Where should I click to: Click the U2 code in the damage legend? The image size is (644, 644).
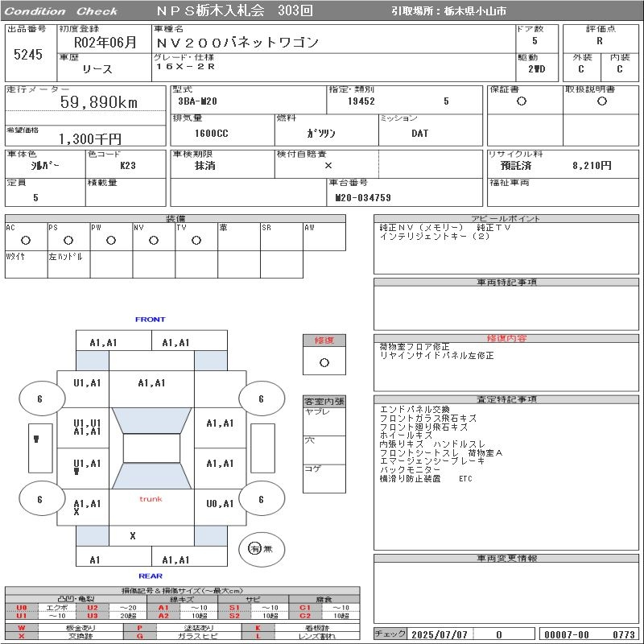pos(93,608)
